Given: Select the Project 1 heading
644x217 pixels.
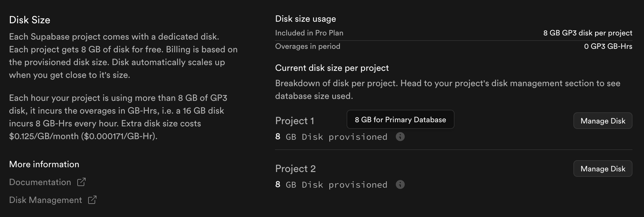Looking at the screenshot, I should coord(295,121).
